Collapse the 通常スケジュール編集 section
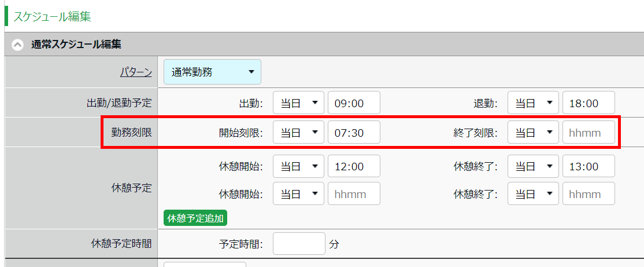 click(x=18, y=45)
